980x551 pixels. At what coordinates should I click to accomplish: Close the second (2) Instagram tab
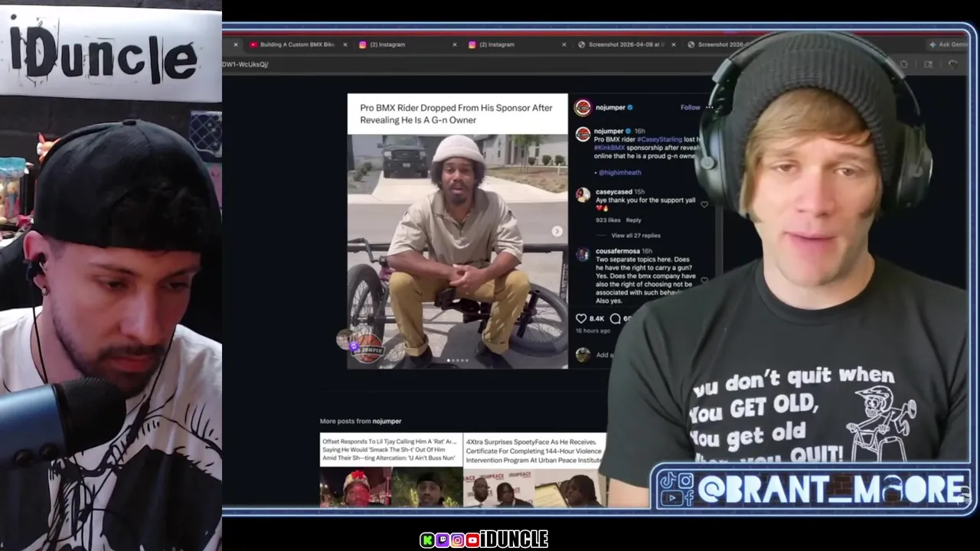(x=564, y=44)
